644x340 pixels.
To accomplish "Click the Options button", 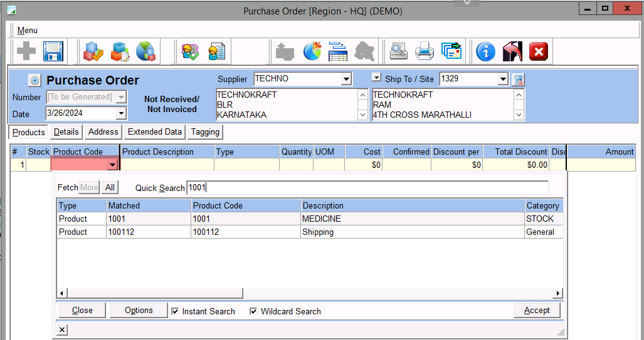I will pyautogui.click(x=139, y=311).
